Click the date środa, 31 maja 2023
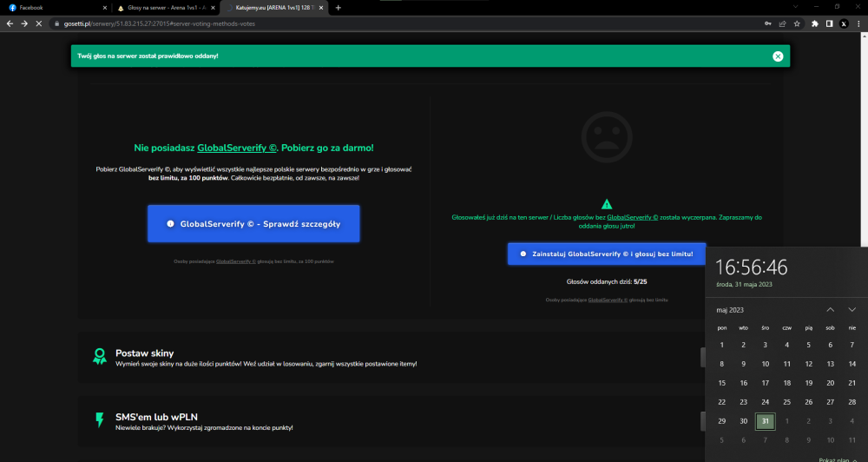Image resolution: width=868 pixels, height=462 pixels. tap(744, 285)
